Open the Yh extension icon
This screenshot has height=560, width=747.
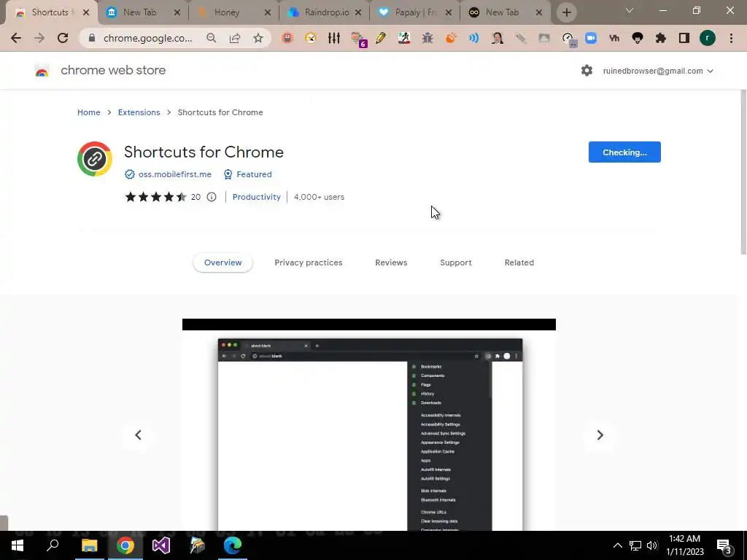[614, 38]
